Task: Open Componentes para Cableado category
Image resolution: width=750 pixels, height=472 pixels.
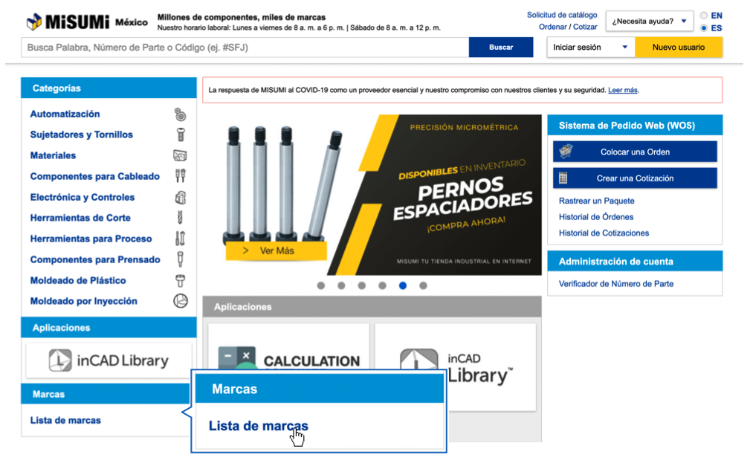Action: (x=95, y=176)
